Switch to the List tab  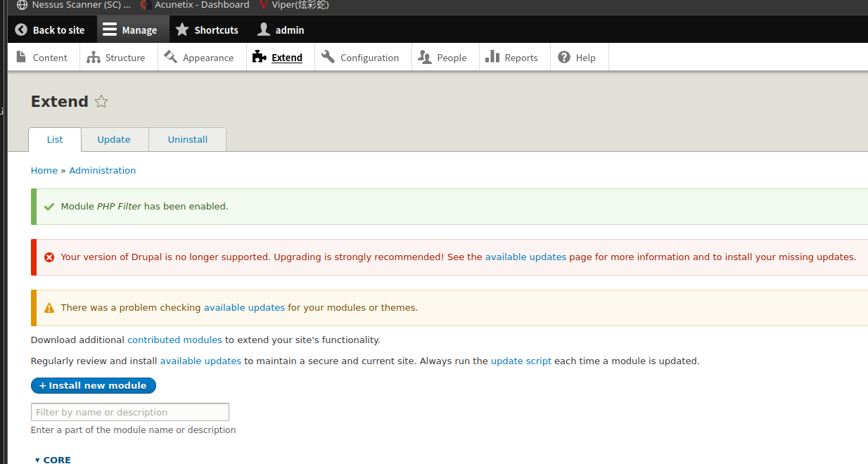(55, 139)
